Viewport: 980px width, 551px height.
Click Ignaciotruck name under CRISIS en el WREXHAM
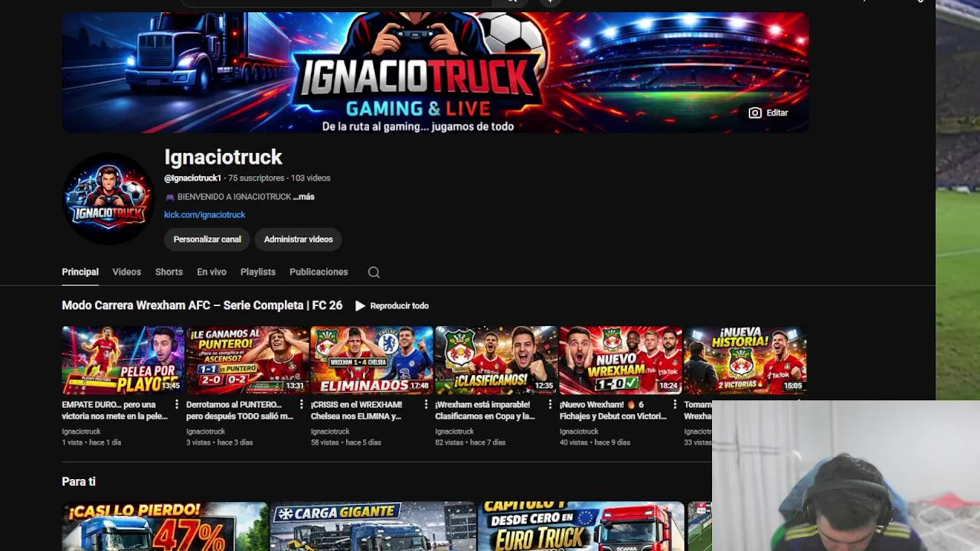[330, 432]
